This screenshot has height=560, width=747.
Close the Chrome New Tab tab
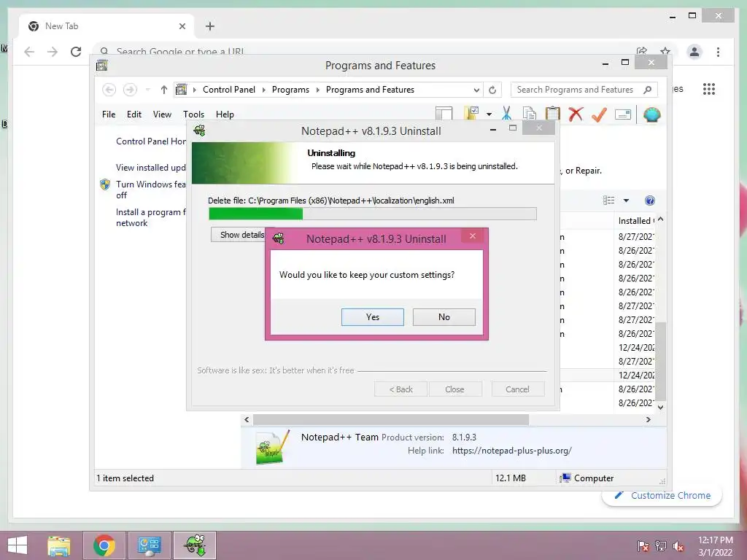[182, 26]
